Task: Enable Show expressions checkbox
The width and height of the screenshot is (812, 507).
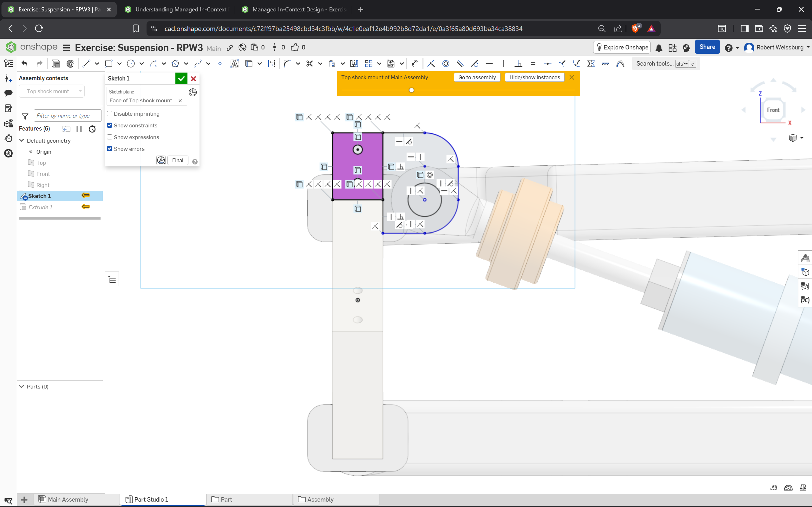Action: 110,137
